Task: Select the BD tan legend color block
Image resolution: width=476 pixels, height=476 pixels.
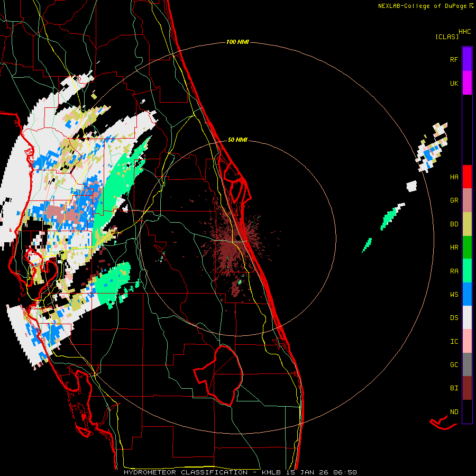Action: [467, 224]
